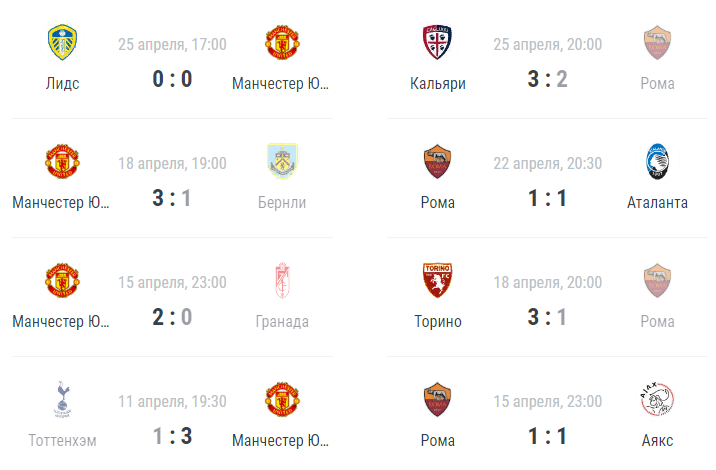Click the Аталанта team name
Image resolution: width=716 pixels, height=470 pixels.
pyautogui.click(x=657, y=202)
